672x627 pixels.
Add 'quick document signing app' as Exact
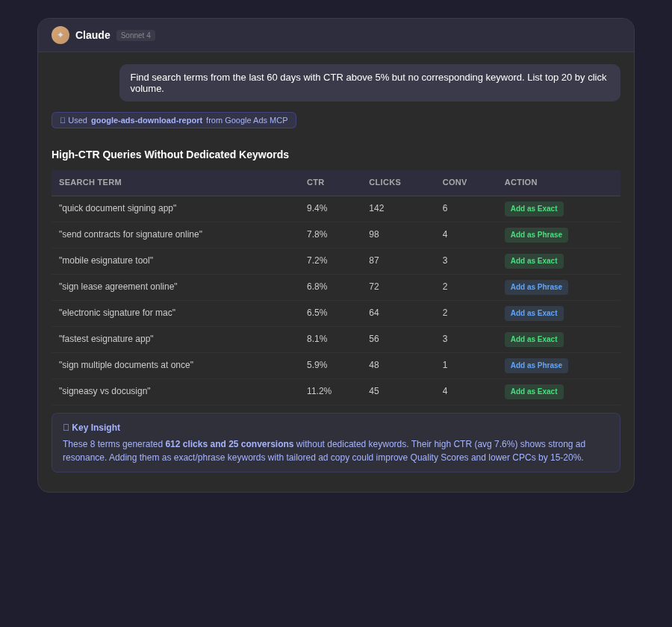point(533,209)
